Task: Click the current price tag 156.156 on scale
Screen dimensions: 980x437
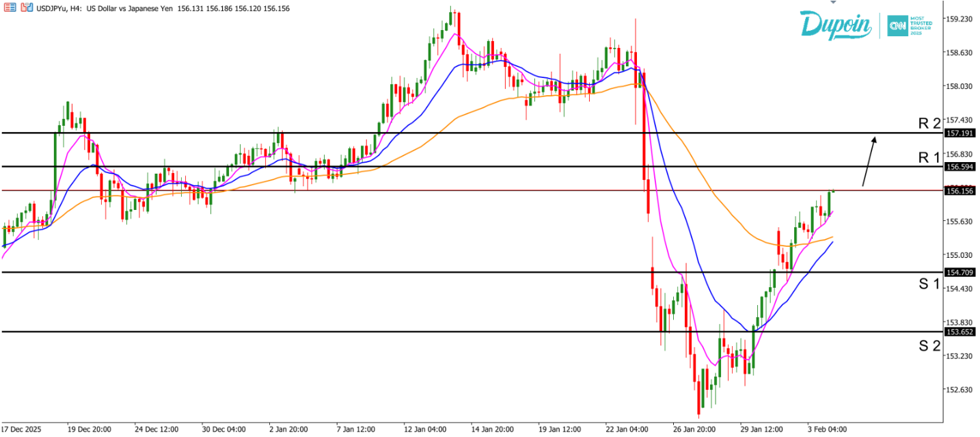Action: click(x=959, y=191)
